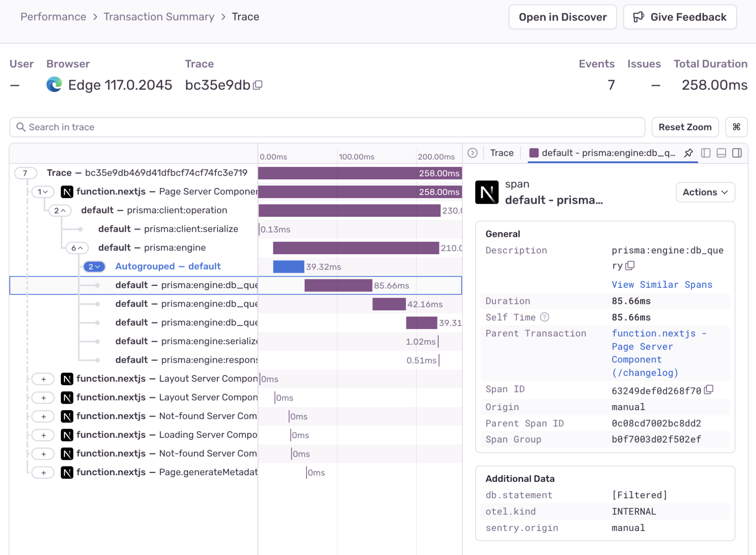
Task: Collapse the prisma:engine span children
Action: click(x=77, y=248)
